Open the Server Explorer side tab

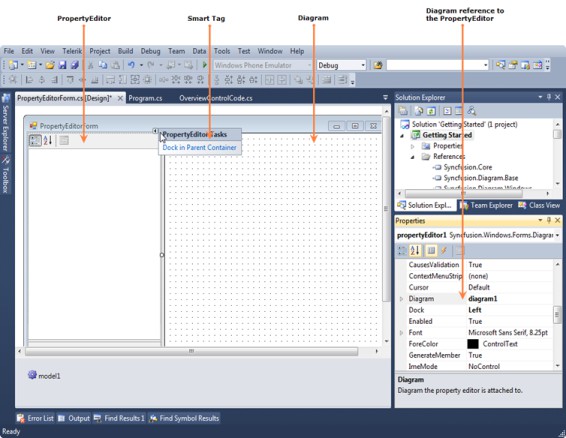click(x=6, y=123)
